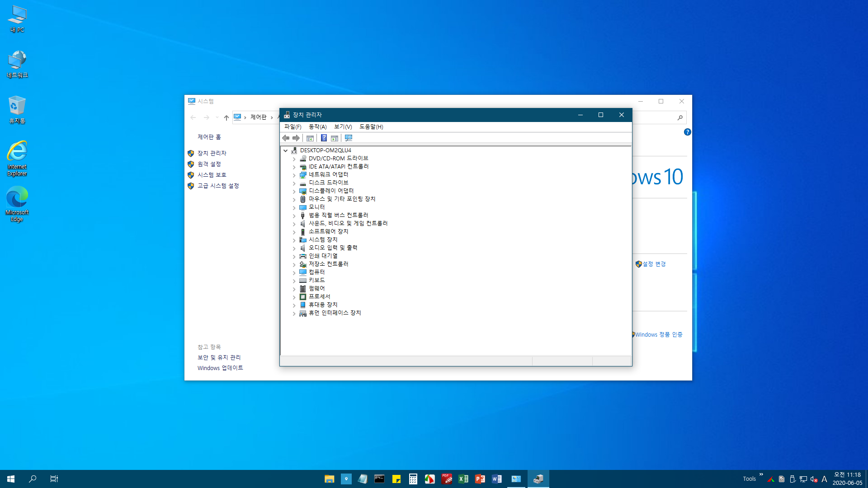Expand the 네트워크 어댑터 node
The width and height of the screenshot is (868, 488).
294,175
